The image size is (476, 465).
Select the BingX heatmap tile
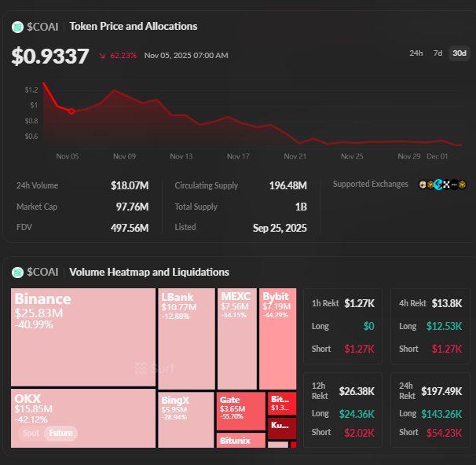[x=186, y=419]
